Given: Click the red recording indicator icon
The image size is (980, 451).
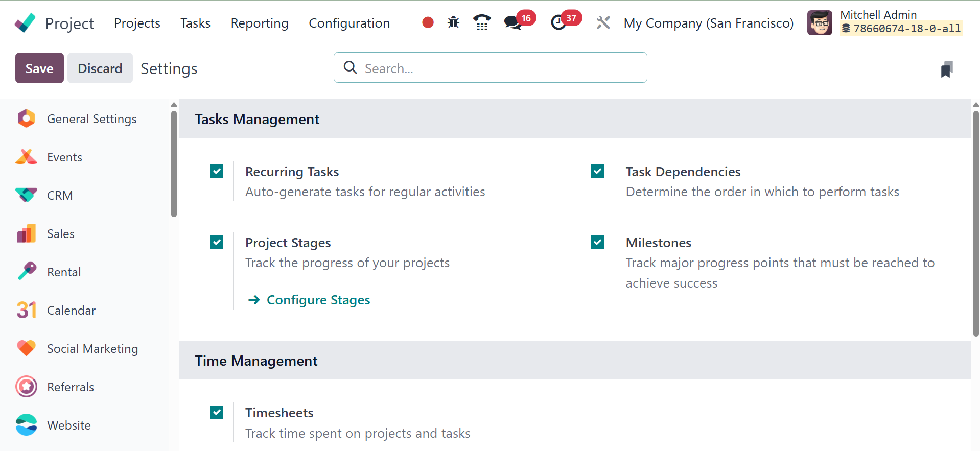Looking at the screenshot, I should pos(428,22).
